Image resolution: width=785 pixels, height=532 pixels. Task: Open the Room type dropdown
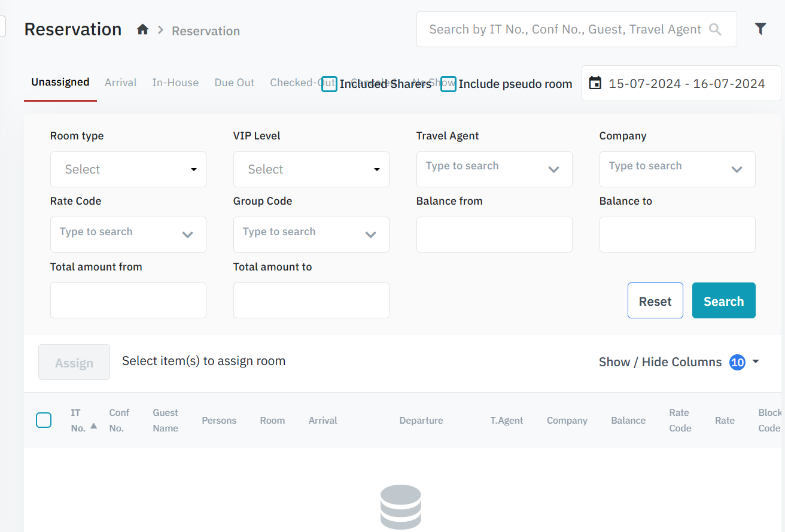click(x=128, y=169)
